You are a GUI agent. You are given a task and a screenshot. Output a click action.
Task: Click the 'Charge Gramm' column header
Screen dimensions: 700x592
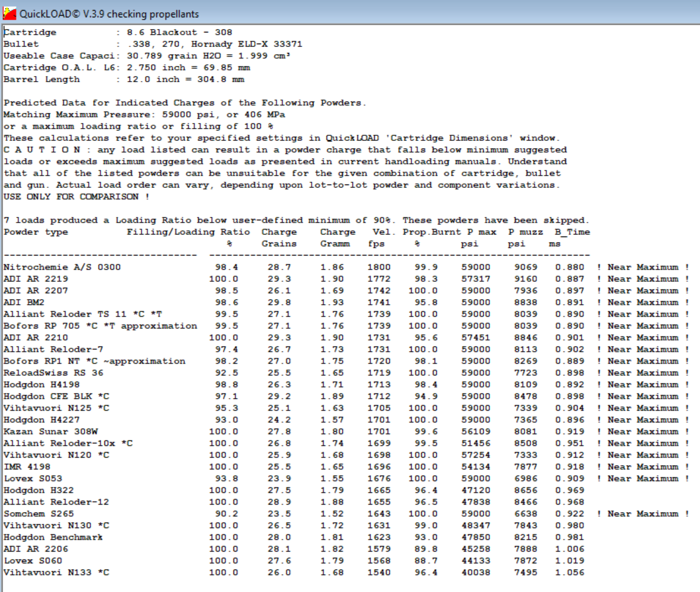pos(338,238)
